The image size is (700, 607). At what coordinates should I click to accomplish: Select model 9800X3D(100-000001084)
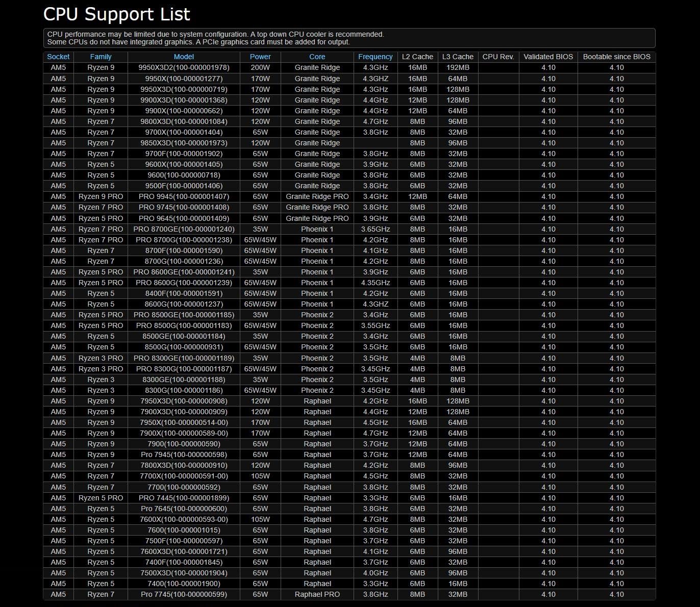[184, 121]
